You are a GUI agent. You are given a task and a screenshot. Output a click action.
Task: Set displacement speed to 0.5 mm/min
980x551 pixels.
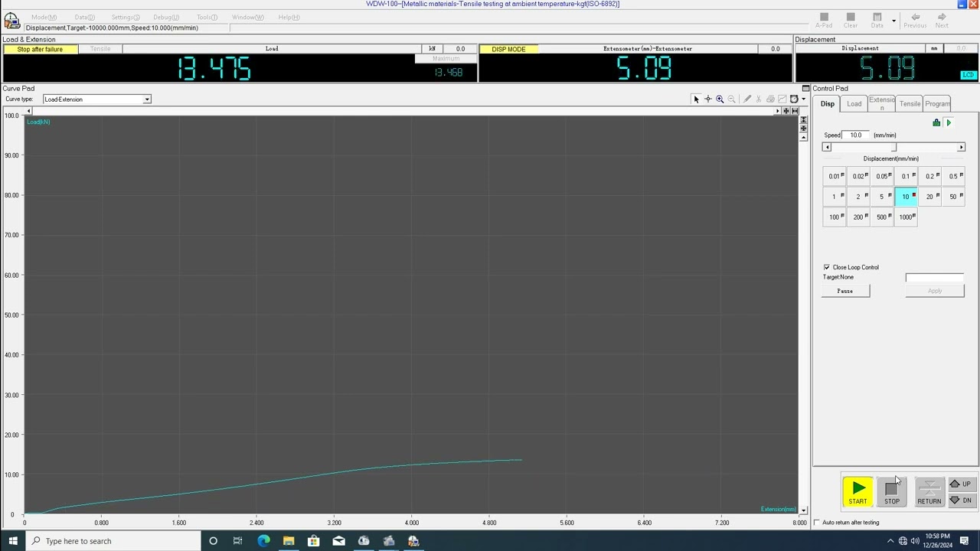pos(953,176)
